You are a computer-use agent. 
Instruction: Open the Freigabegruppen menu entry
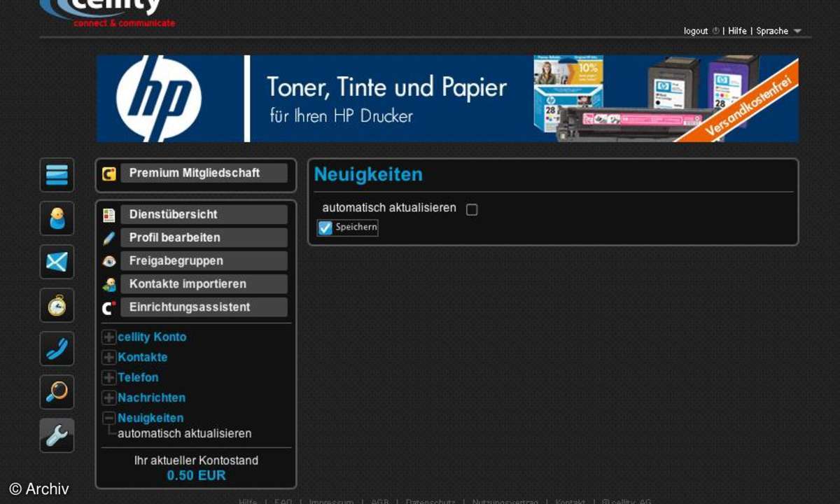[x=204, y=260]
